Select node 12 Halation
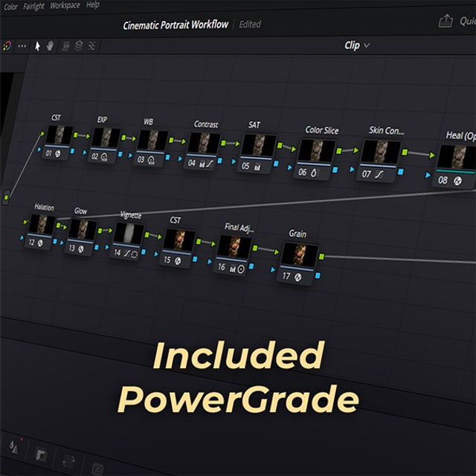The image size is (476, 476). 42,231
